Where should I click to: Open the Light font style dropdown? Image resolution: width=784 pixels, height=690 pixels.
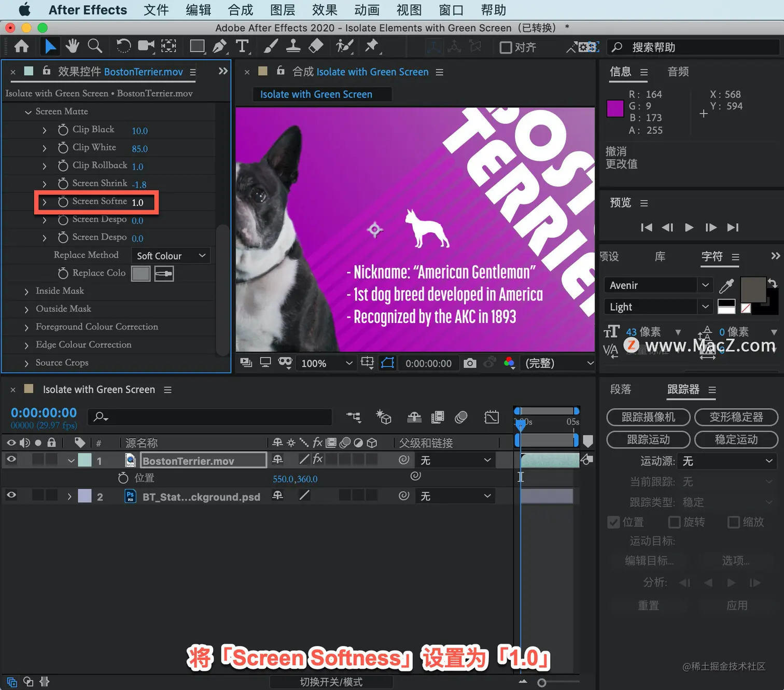pyautogui.click(x=658, y=307)
